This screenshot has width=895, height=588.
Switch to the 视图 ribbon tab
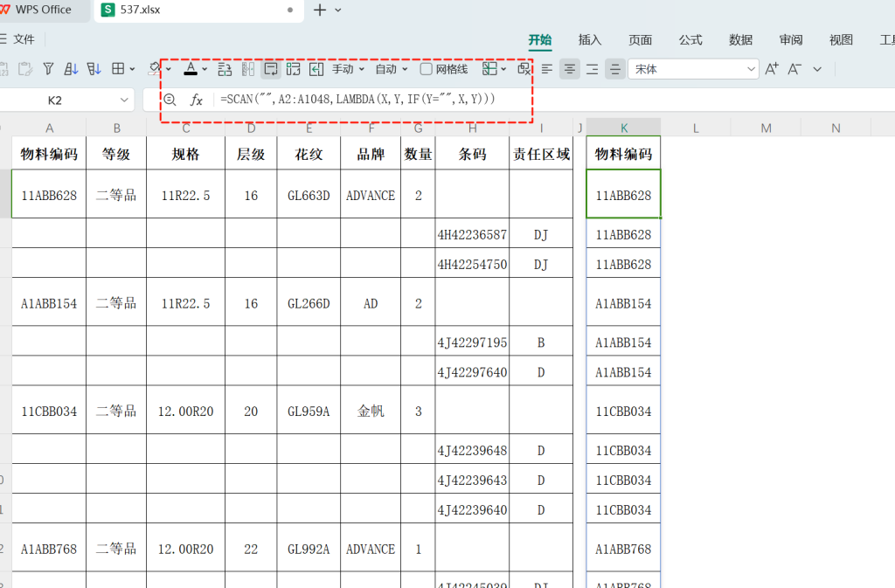tap(841, 39)
